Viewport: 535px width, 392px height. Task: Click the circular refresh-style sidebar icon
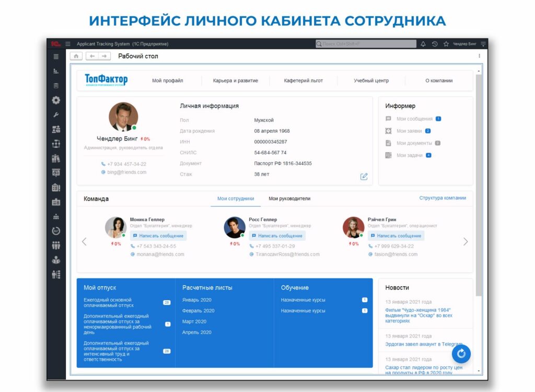pyautogui.click(x=56, y=231)
